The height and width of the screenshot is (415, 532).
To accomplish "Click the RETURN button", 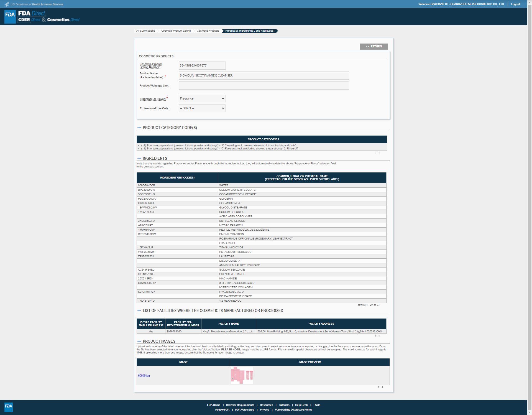I will [x=374, y=47].
